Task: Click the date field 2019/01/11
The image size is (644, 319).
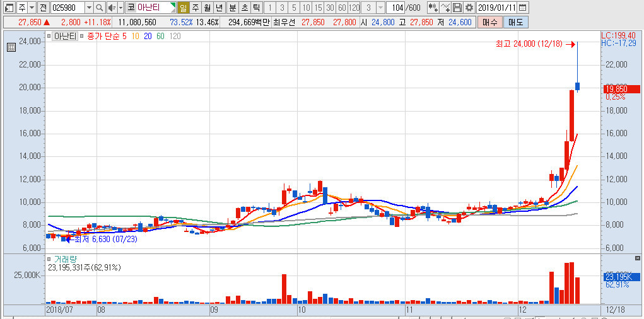Action: (x=497, y=8)
